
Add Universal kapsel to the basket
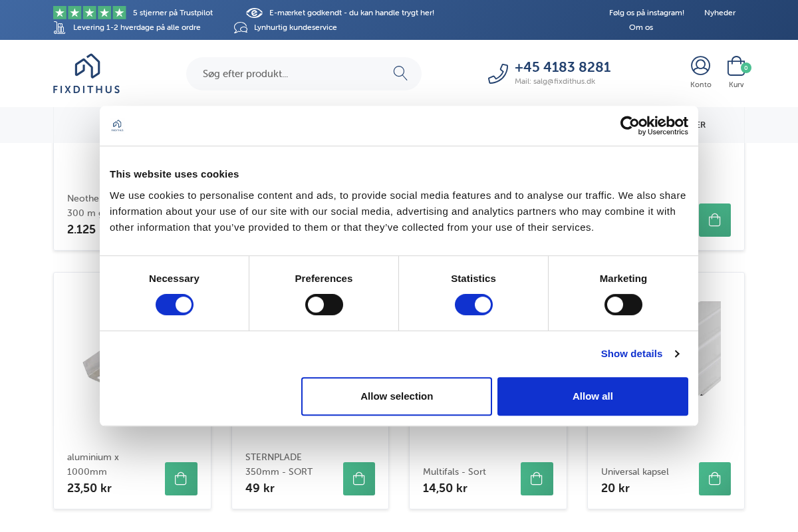pos(714,478)
